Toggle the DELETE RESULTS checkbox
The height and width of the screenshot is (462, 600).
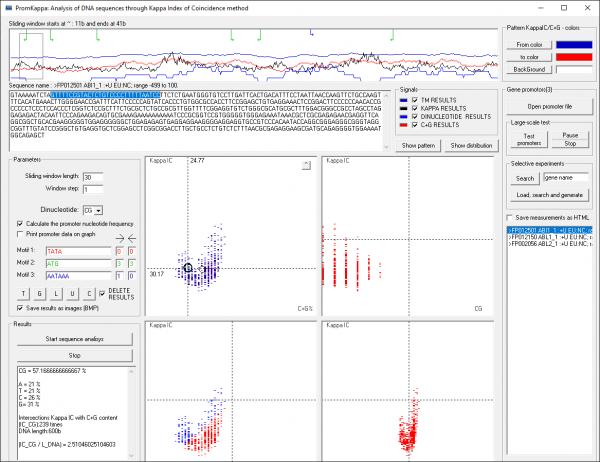click(x=102, y=294)
